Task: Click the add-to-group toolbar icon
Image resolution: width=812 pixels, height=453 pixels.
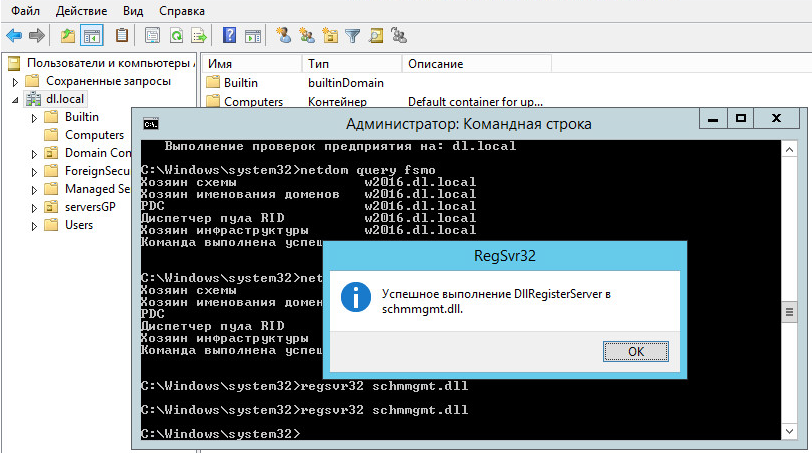Action: tap(399, 36)
